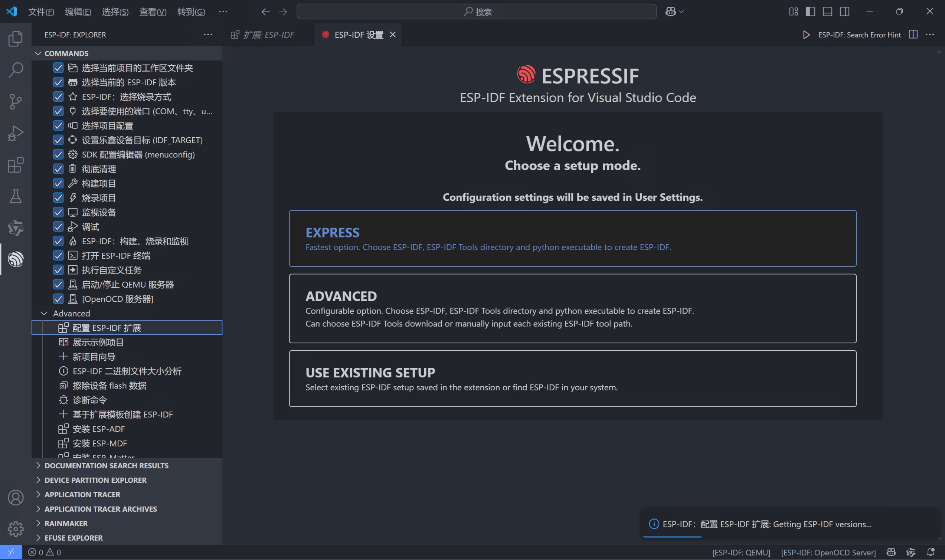Viewport: 945px width, 560px height.
Task: Click Run and Debug activity icon
Action: pyautogui.click(x=16, y=133)
